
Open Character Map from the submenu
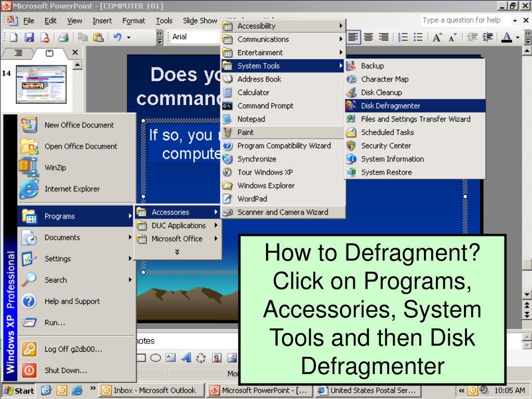[415, 79]
